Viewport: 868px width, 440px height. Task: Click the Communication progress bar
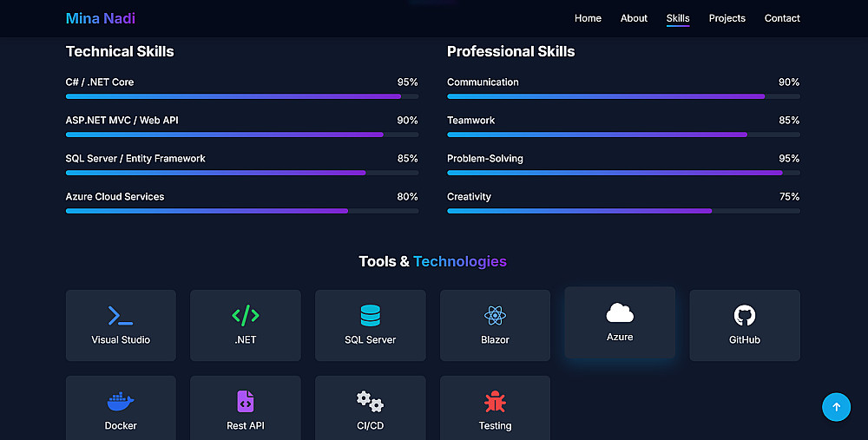[x=623, y=96]
